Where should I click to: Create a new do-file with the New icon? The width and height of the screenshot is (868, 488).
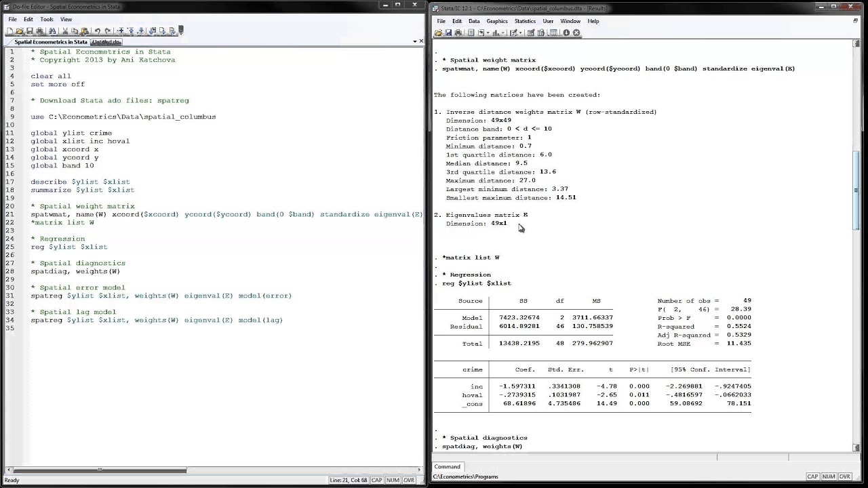click(9, 30)
